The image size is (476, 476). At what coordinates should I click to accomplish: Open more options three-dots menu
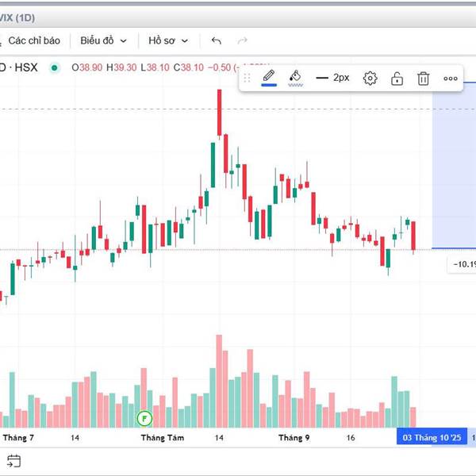[450, 79]
